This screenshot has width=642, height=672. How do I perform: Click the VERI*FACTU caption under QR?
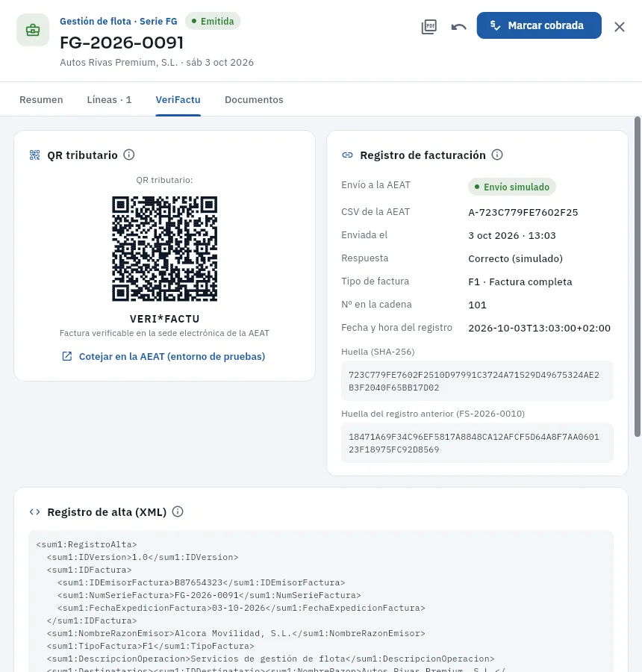[164, 319]
